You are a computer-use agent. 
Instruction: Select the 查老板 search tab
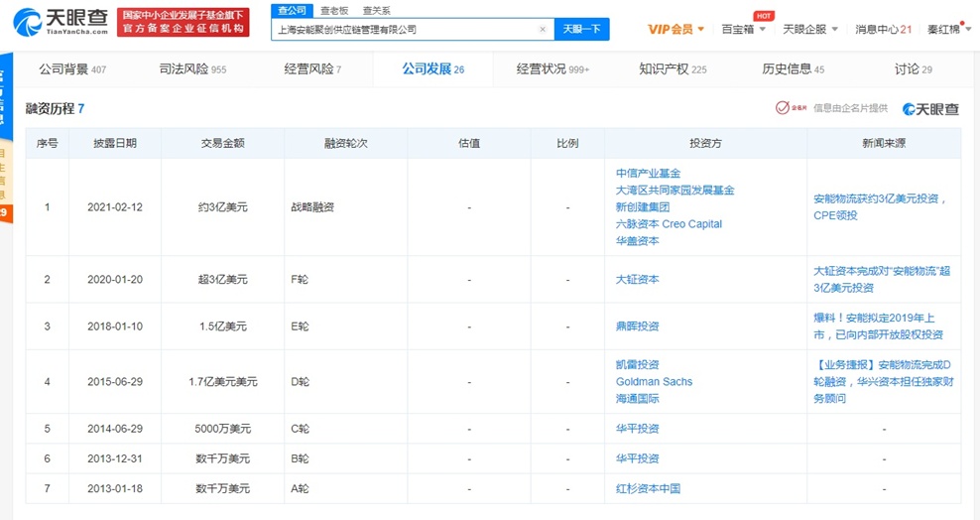coord(334,11)
